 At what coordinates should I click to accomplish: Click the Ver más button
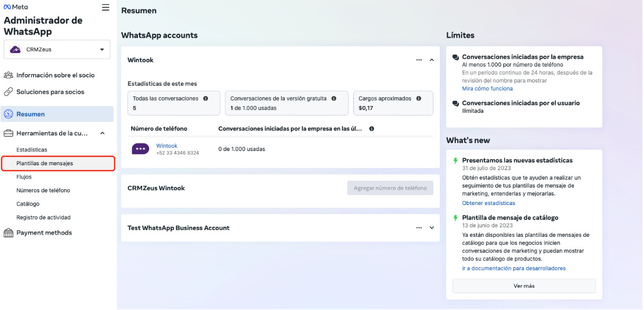coord(524,286)
